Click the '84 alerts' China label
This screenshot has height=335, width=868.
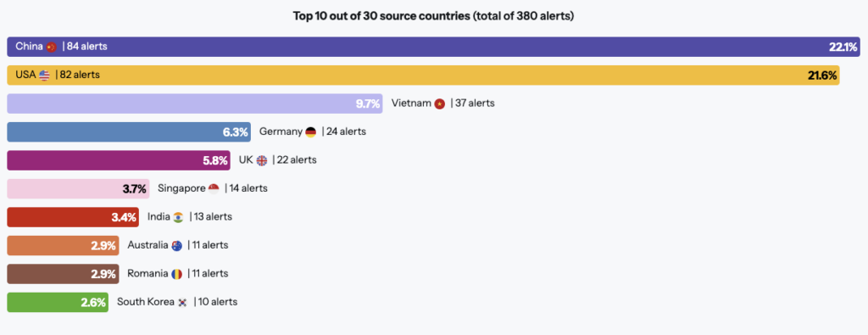[x=87, y=47]
